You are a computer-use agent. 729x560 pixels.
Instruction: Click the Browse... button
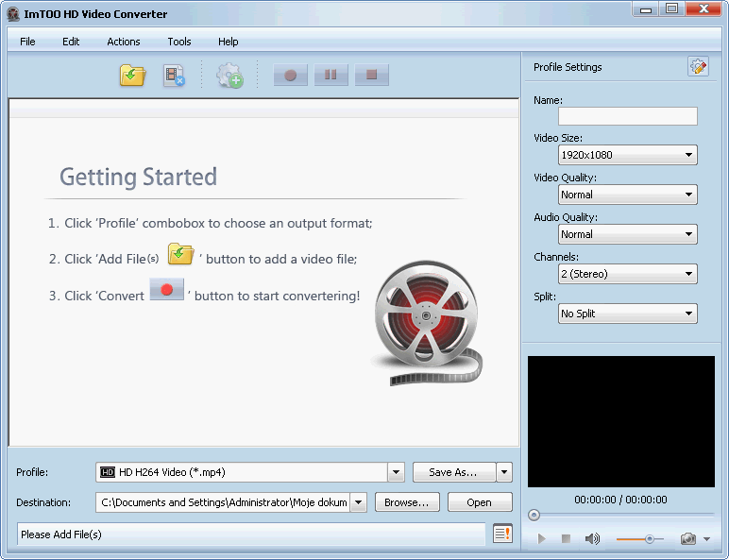[407, 502]
